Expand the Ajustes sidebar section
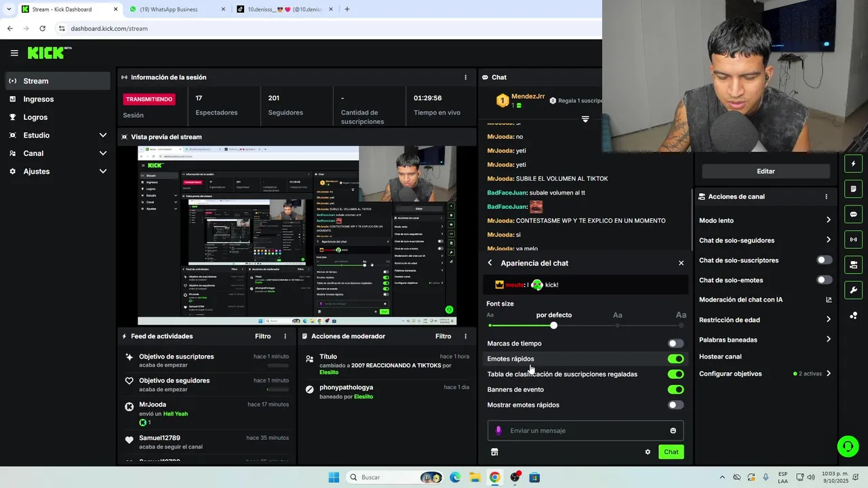868x488 pixels. point(103,171)
